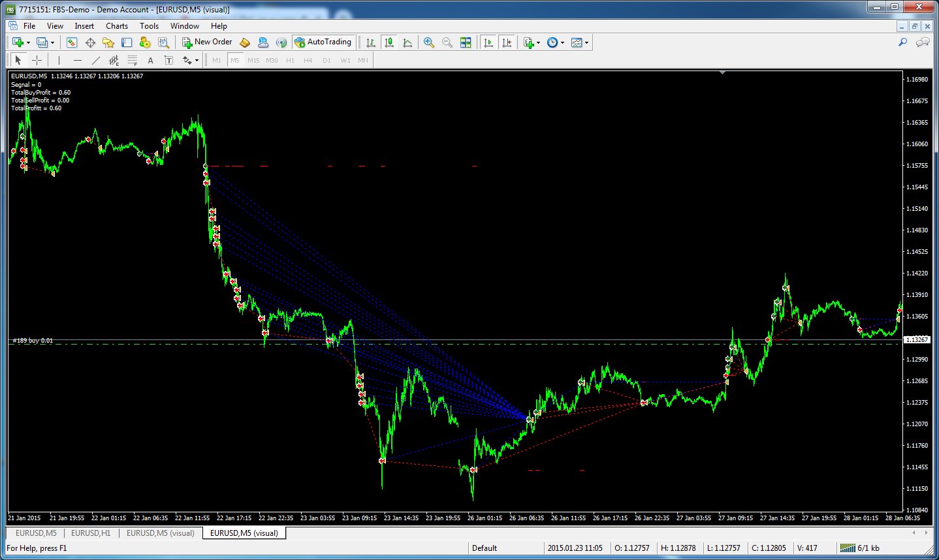Viewport: 939px width, 560px height.
Task: Open the Charts menu
Action: point(117,26)
